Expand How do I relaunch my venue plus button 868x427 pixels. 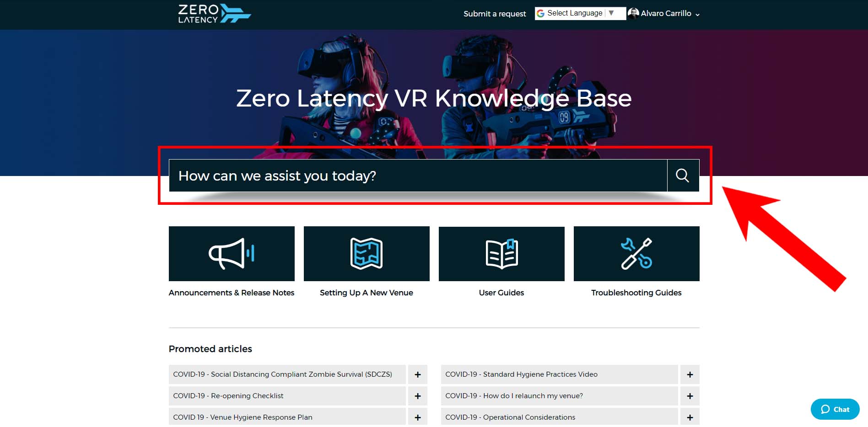690,396
